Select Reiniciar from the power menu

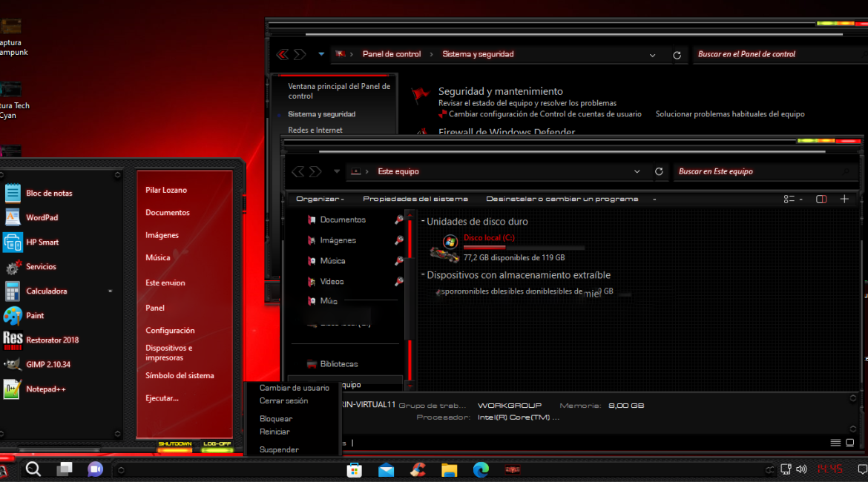(274, 432)
